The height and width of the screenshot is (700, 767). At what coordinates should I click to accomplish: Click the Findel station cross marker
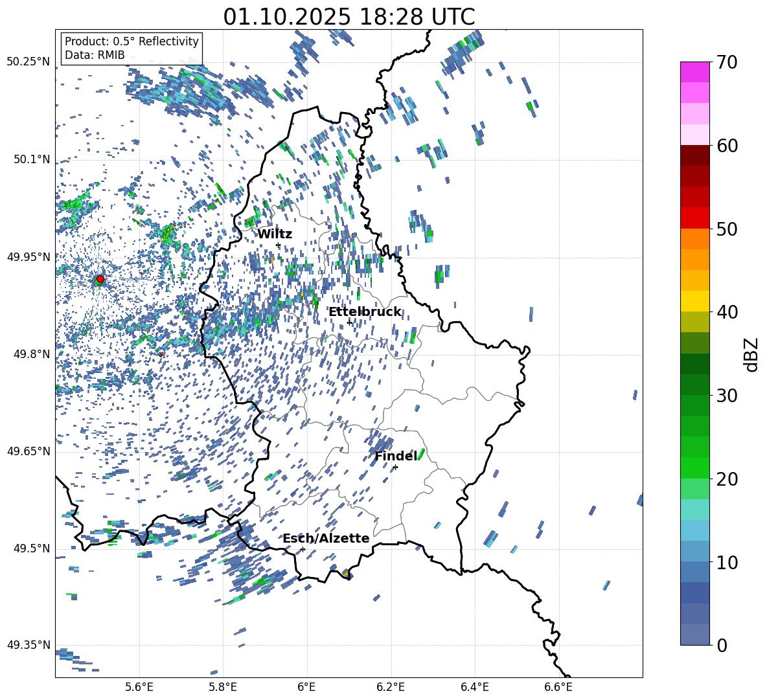[395, 467]
